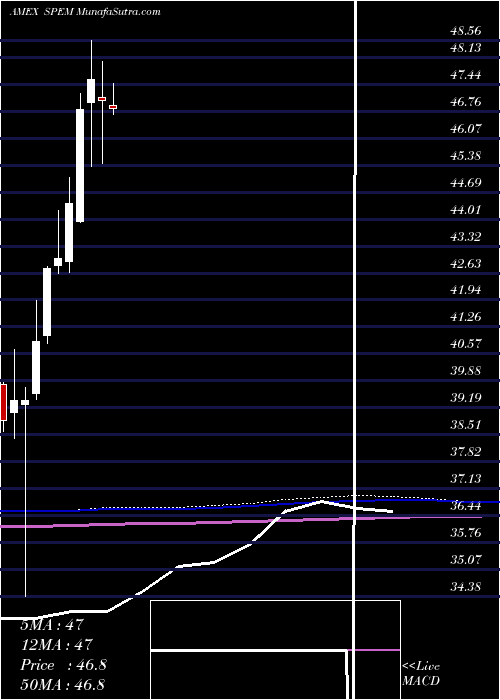Click the 39.19 price axis label
Viewport: 500px width, 700px height.
(x=466, y=398)
